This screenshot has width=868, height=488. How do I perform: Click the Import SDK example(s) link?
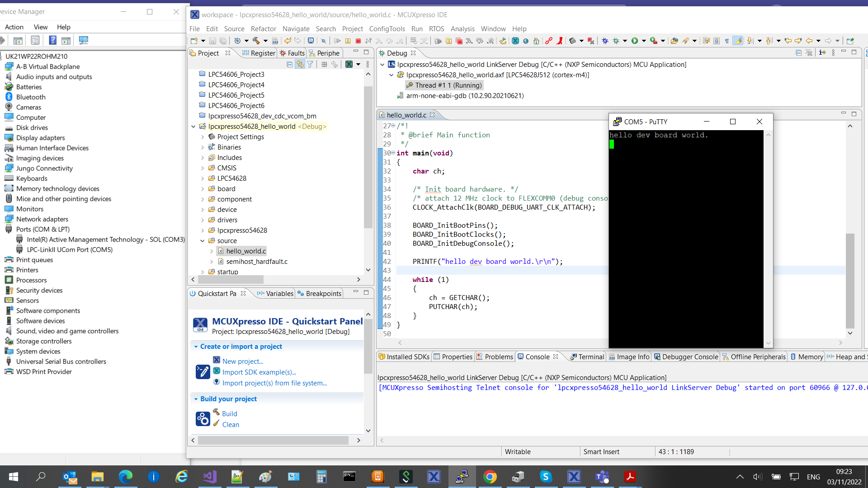coord(260,372)
